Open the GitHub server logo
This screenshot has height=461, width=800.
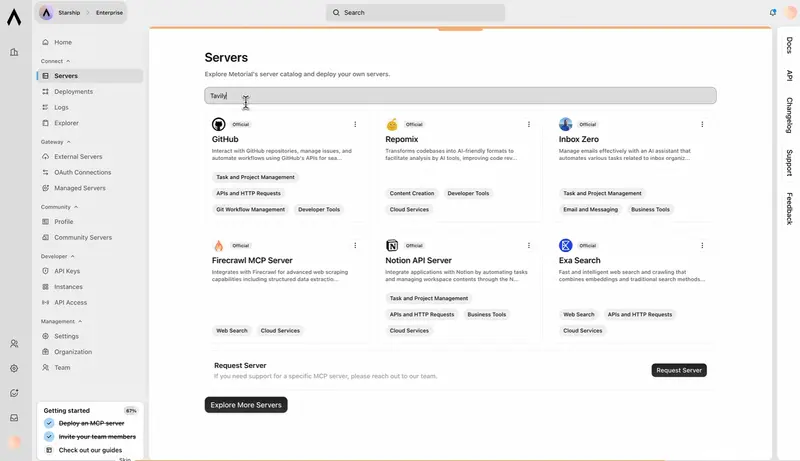(x=218, y=124)
